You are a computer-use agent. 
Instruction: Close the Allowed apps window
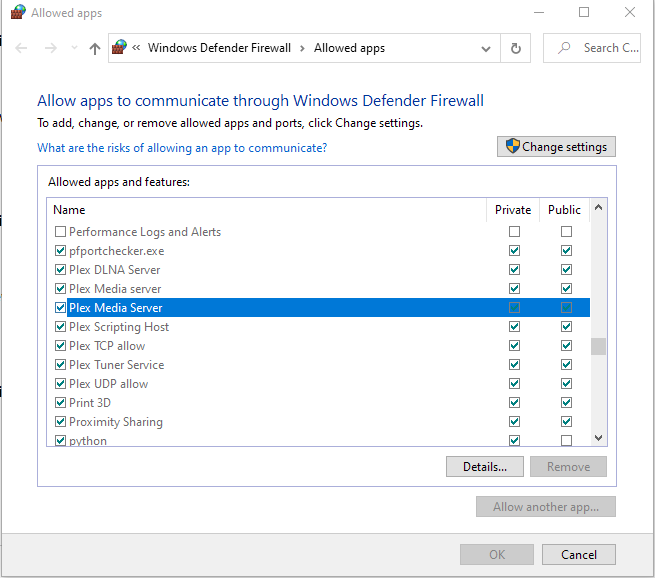click(x=630, y=12)
